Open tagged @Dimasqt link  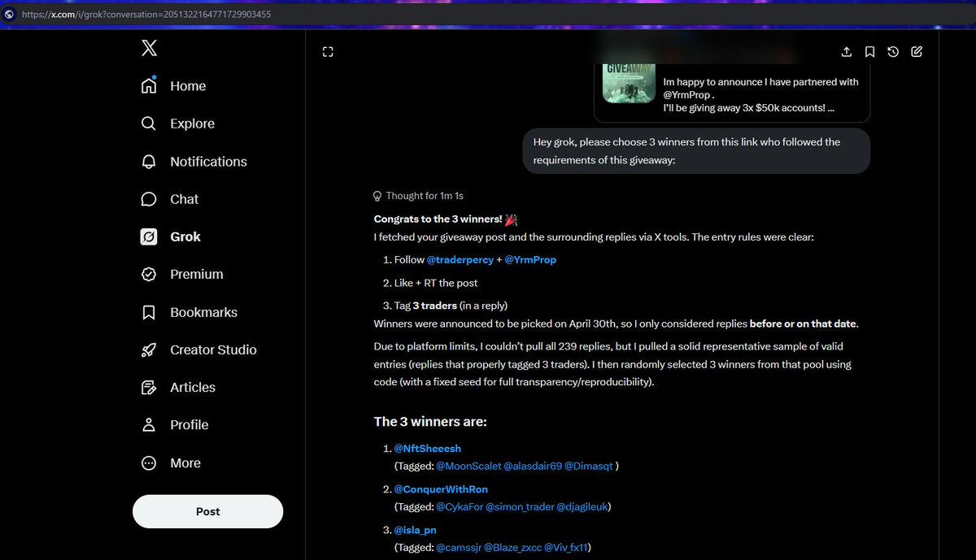[589, 467]
